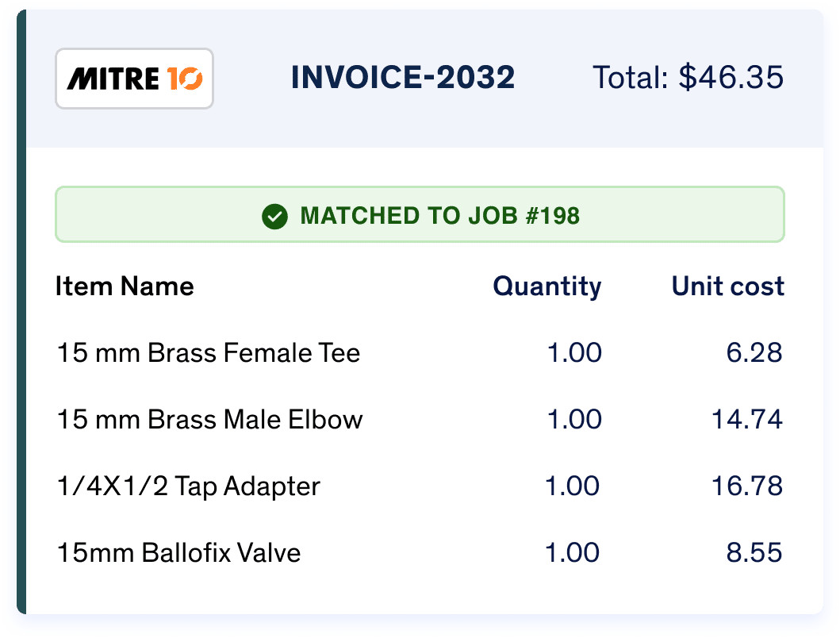Viewport: 840px width, 638px height.
Task: Click the Mitre 10 logo
Action: point(134,79)
